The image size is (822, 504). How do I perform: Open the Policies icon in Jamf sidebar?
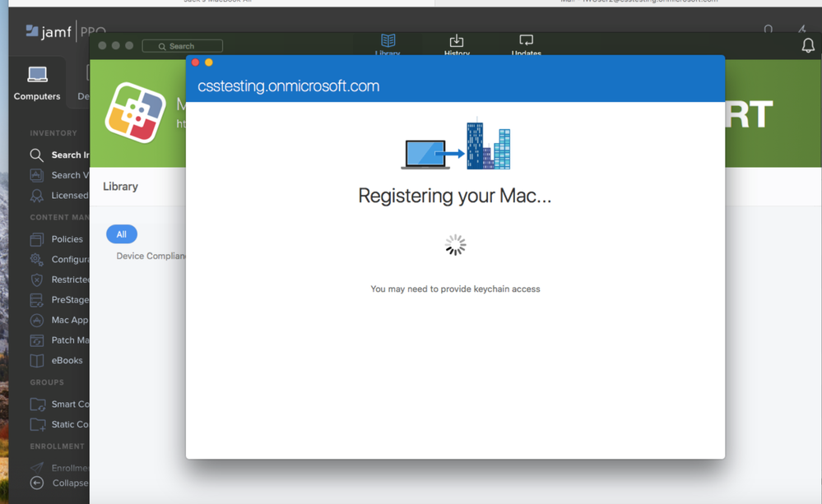point(37,239)
